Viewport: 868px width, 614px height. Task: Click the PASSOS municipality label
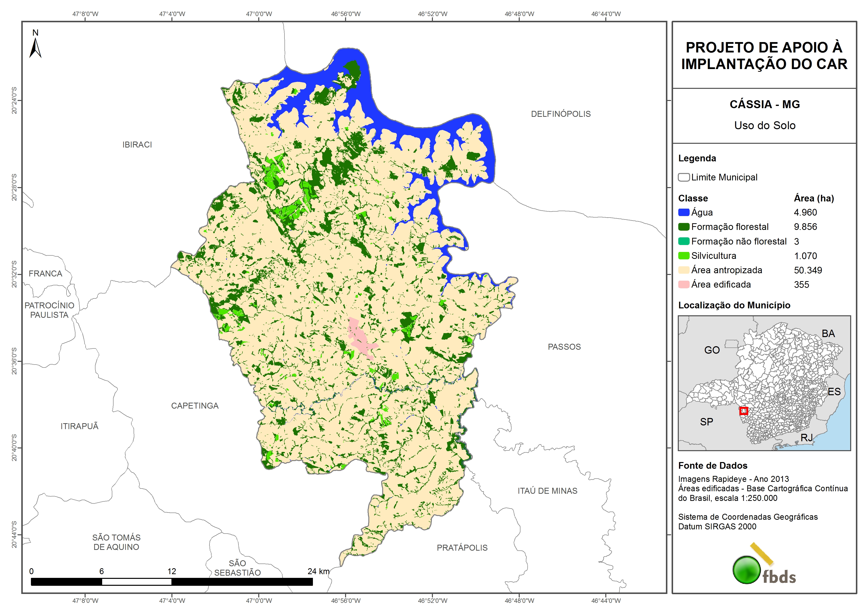coord(564,347)
